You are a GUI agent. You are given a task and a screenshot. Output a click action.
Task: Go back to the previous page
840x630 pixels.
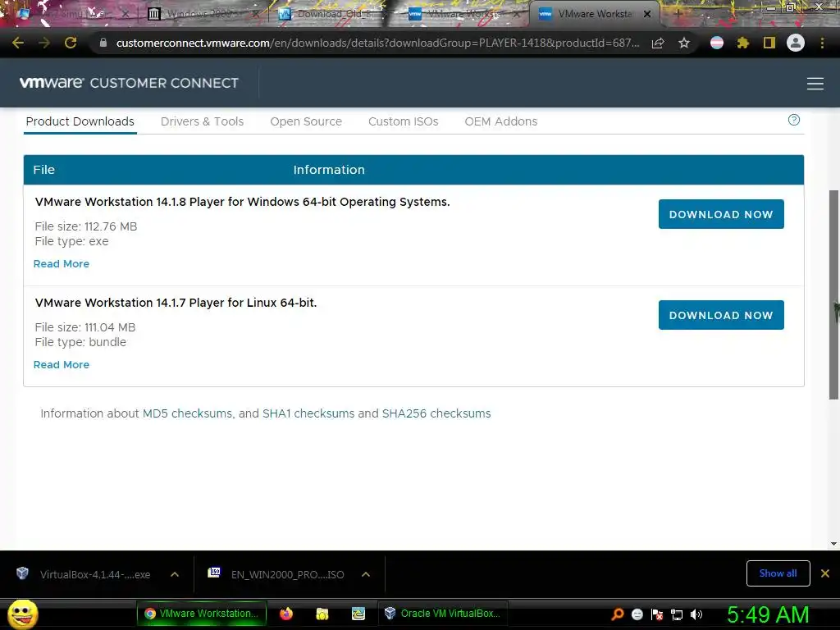pos(18,43)
